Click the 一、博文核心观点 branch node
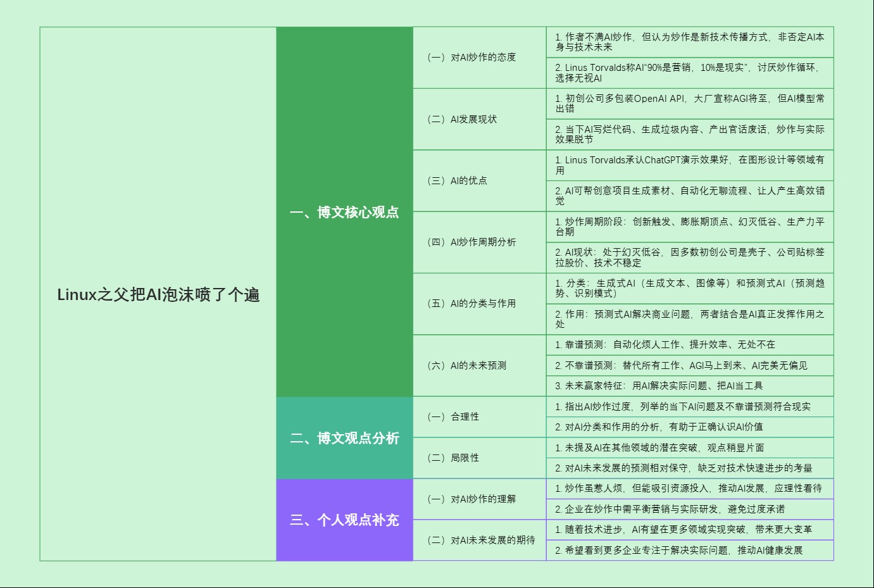Viewport: 874px width, 588px height. coord(345,213)
